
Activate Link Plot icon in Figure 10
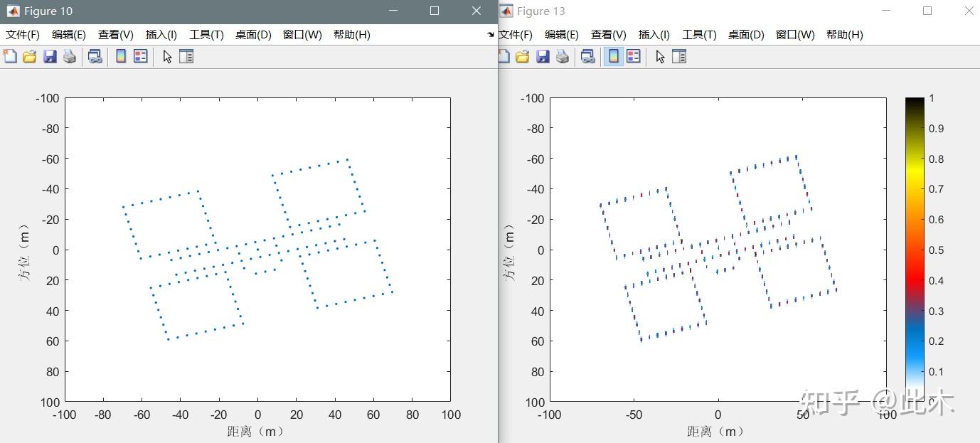pos(93,56)
